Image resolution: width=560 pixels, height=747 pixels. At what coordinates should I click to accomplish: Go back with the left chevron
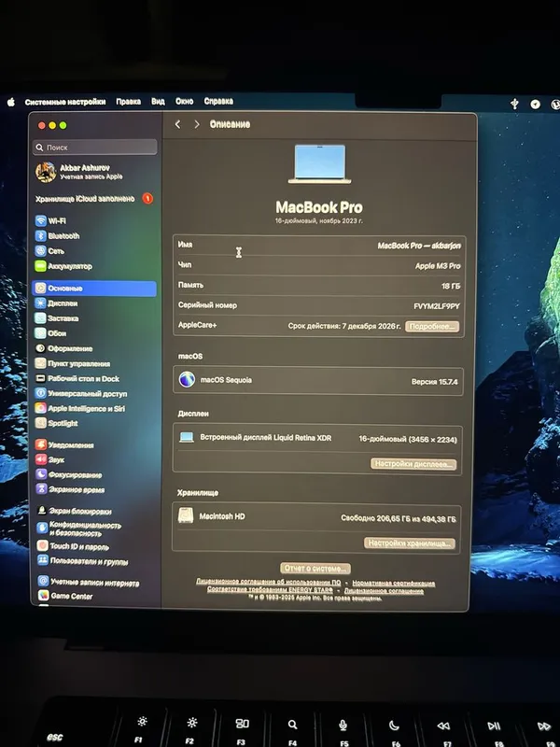[177, 124]
